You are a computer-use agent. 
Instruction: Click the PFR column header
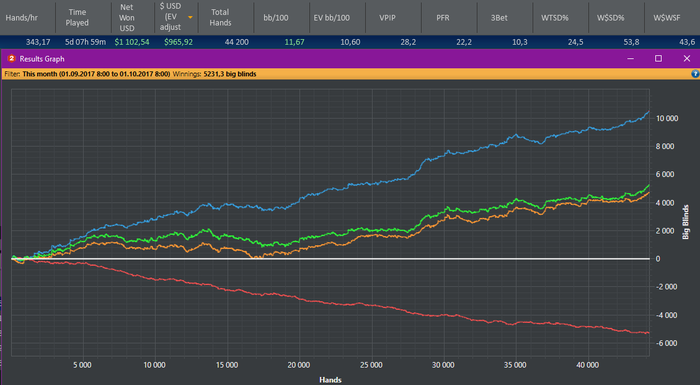coord(449,17)
